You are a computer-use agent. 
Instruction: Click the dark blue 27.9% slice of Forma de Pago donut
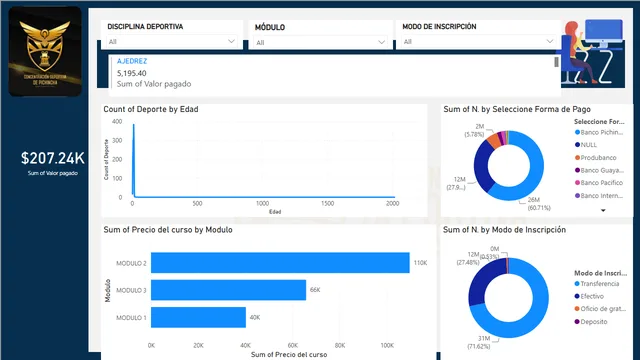482,165
